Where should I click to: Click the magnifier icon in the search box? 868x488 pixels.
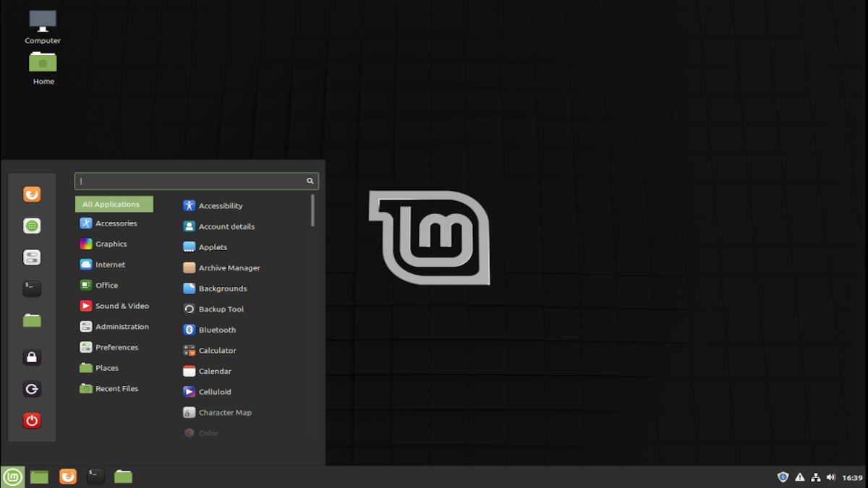pos(310,181)
